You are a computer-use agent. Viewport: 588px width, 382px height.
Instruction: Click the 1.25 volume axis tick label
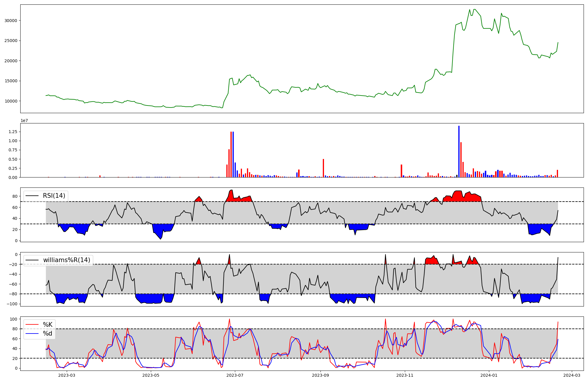coord(12,132)
